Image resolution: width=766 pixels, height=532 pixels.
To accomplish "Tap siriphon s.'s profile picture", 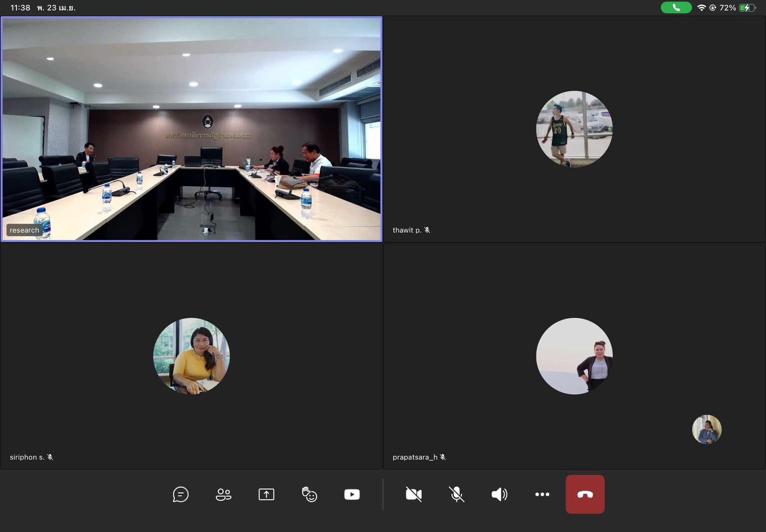I will pyautogui.click(x=191, y=356).
